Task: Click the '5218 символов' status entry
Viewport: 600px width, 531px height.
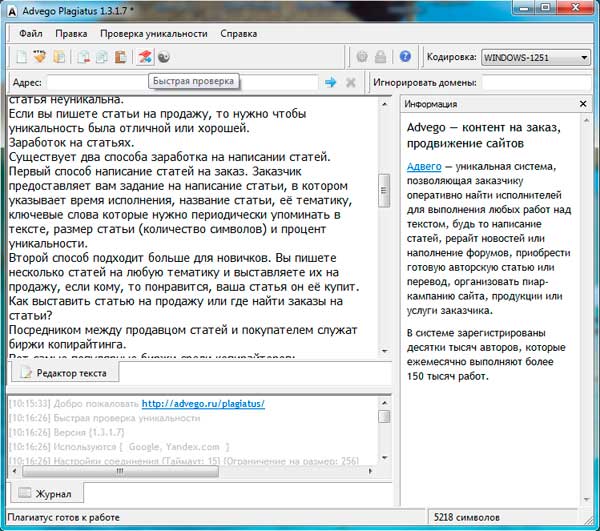Action: point(466,517)
